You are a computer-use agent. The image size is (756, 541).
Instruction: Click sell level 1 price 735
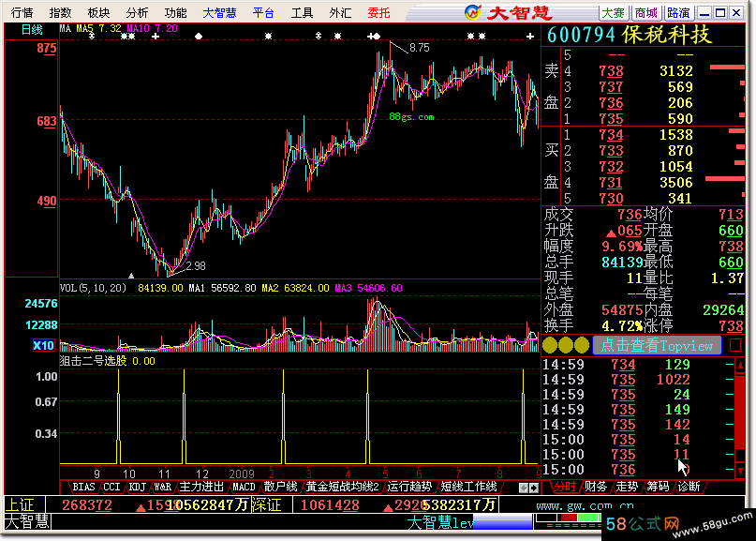pos(611,119)
